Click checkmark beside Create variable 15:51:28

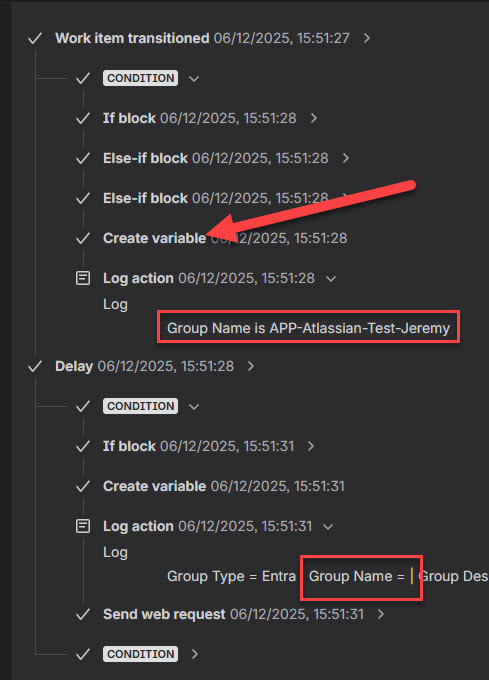coord(83,238)
